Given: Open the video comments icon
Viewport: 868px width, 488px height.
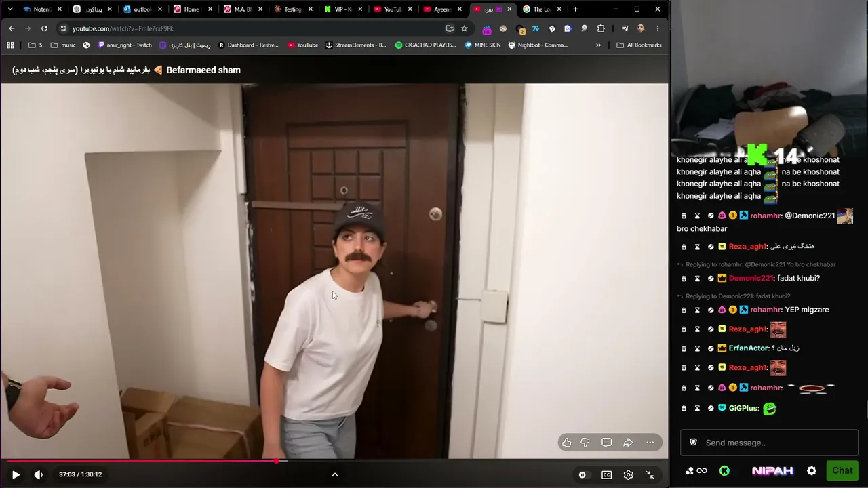Looking at the screenshot, I should (x=606, y=443).
